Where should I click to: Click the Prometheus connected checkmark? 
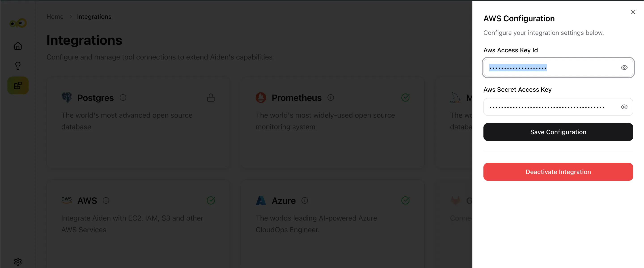(405, 98)
